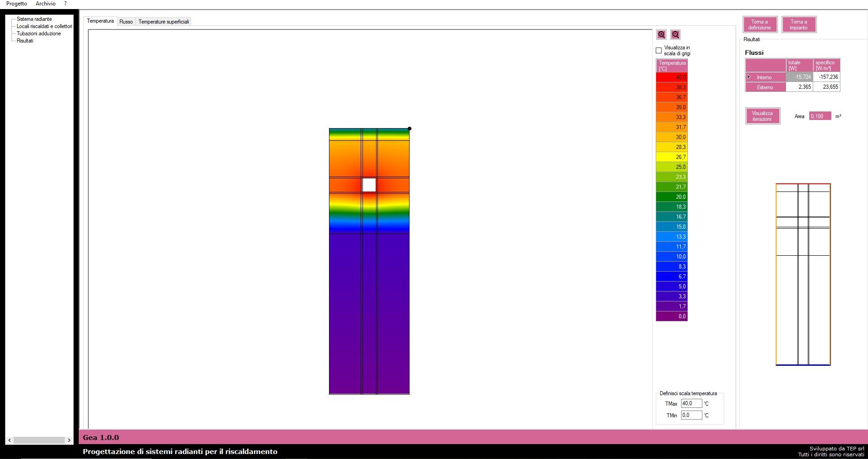Click the 'totale [W]' column header
Screen dimensions: 868x459
pos(800,65)
